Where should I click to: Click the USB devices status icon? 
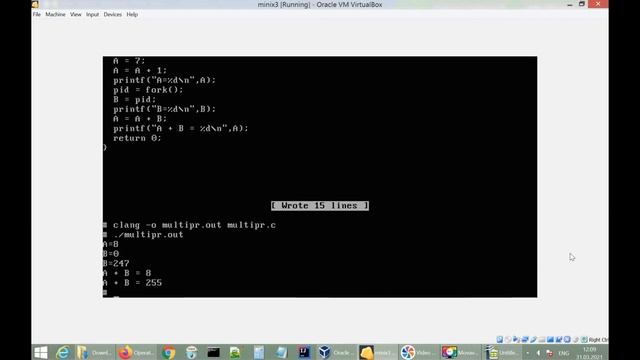click(533, 340)
